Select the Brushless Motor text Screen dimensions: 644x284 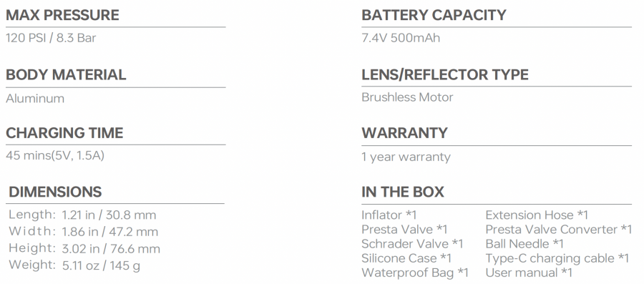click(407, 97)
